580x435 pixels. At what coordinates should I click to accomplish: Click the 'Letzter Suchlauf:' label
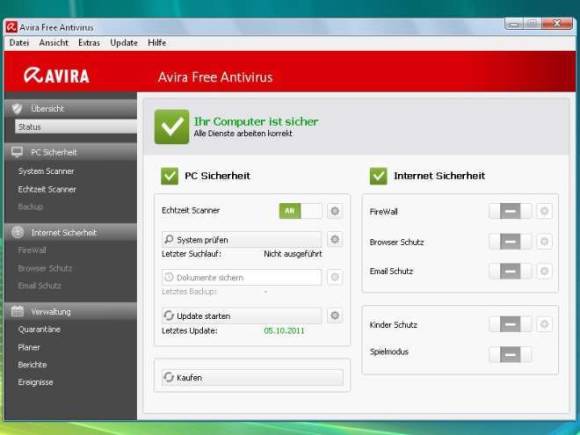(191, 254)
